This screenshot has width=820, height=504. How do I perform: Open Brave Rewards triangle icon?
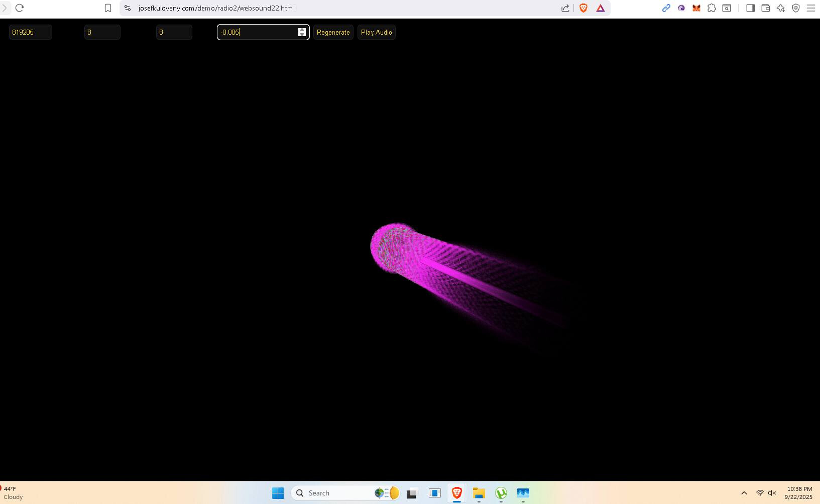(601, 8)
